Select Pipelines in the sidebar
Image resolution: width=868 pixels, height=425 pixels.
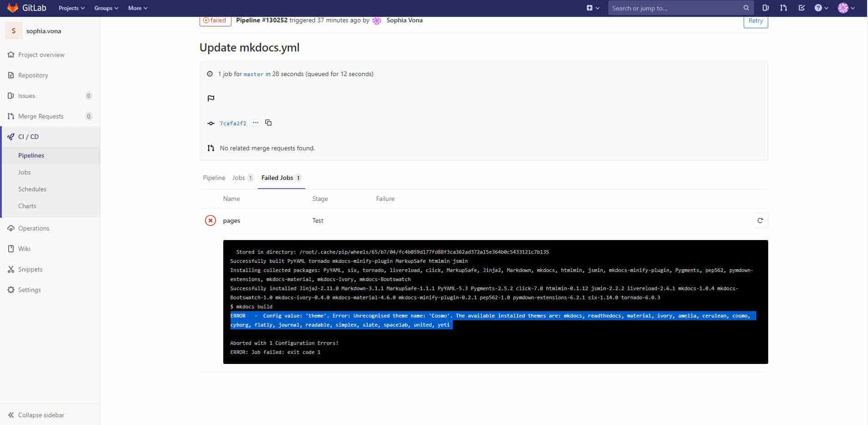pos(31,155)
